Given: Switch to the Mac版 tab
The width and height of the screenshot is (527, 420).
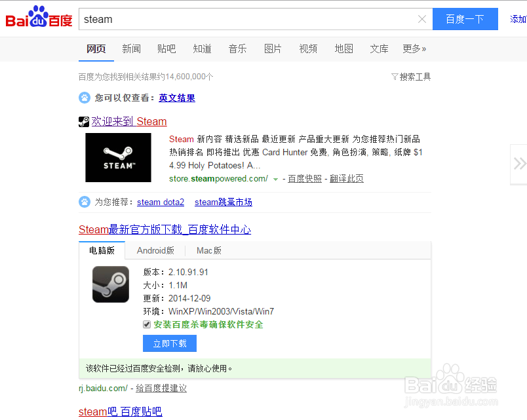Looking at the screenshot, I should click(x=209, y=250).
